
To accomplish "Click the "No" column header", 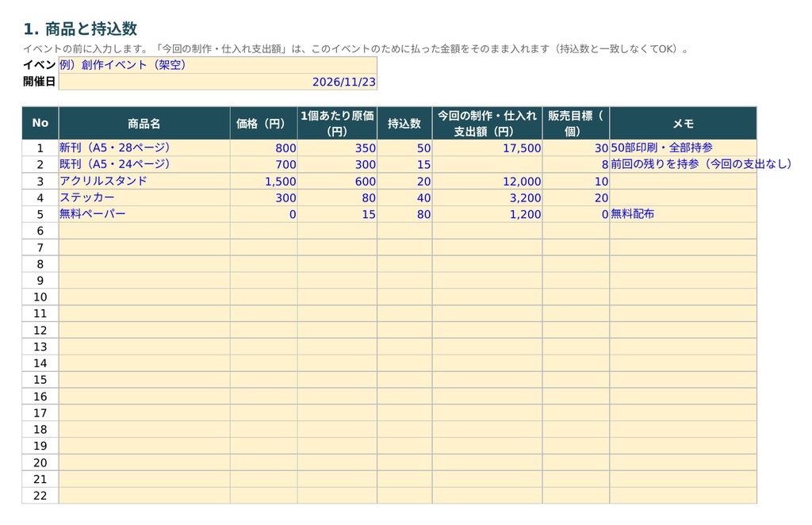I will (40, 123).
